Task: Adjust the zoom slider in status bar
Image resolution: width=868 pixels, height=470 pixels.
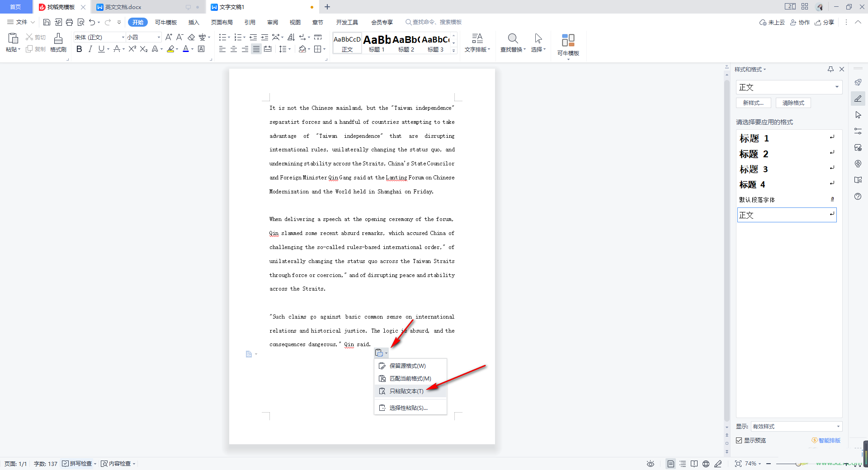Action: click(798, 464)
